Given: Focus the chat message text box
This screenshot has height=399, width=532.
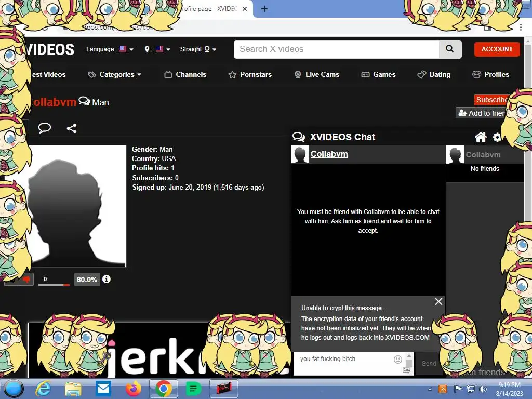Looking at the screenshot, I should coord(345,363).
